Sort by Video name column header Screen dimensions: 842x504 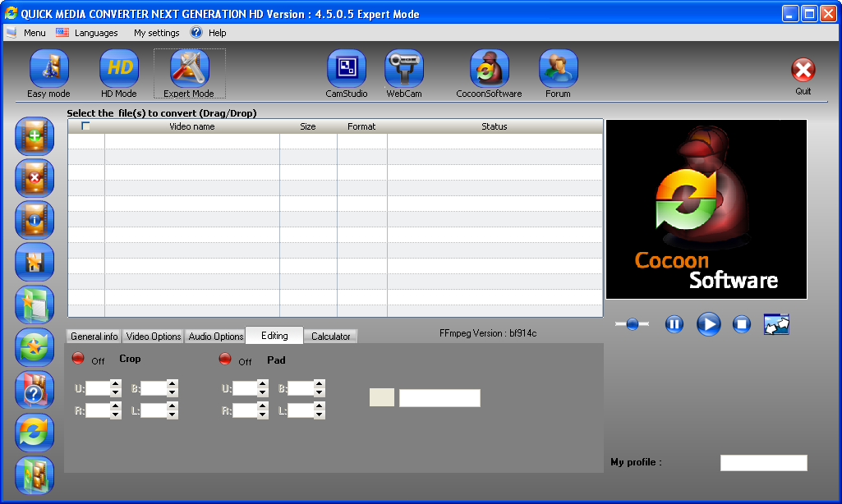(x=192, y=126)
